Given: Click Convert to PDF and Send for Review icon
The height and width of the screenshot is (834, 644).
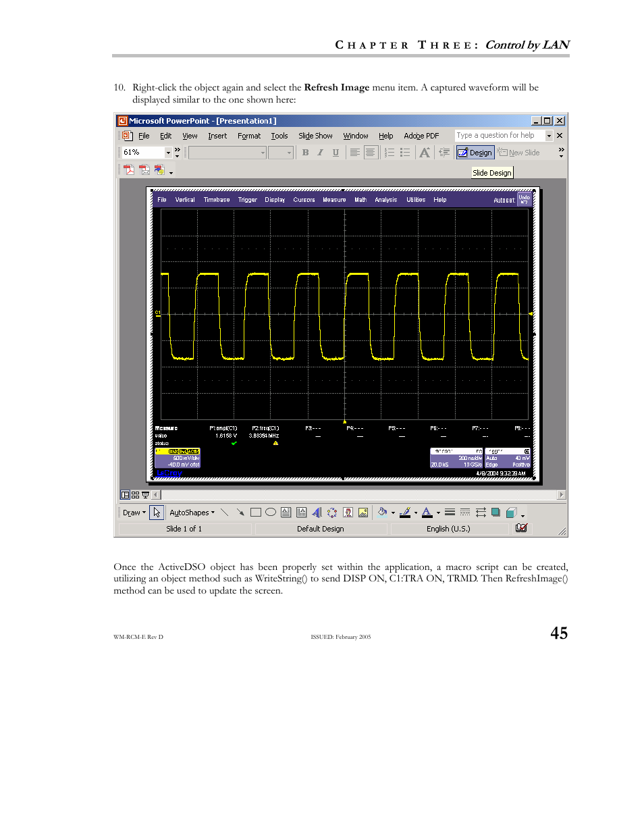Looking at the screenshot, I should (160, 170).
